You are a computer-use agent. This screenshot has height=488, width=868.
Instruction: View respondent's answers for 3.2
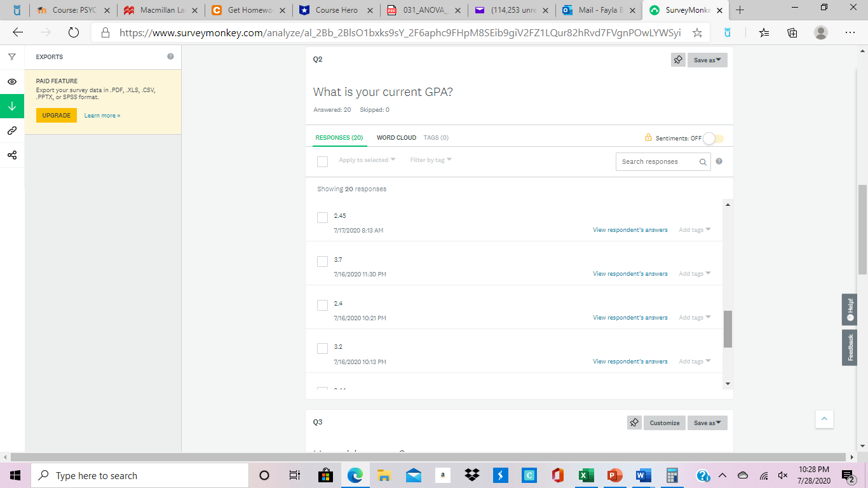(x=630, y=362)
